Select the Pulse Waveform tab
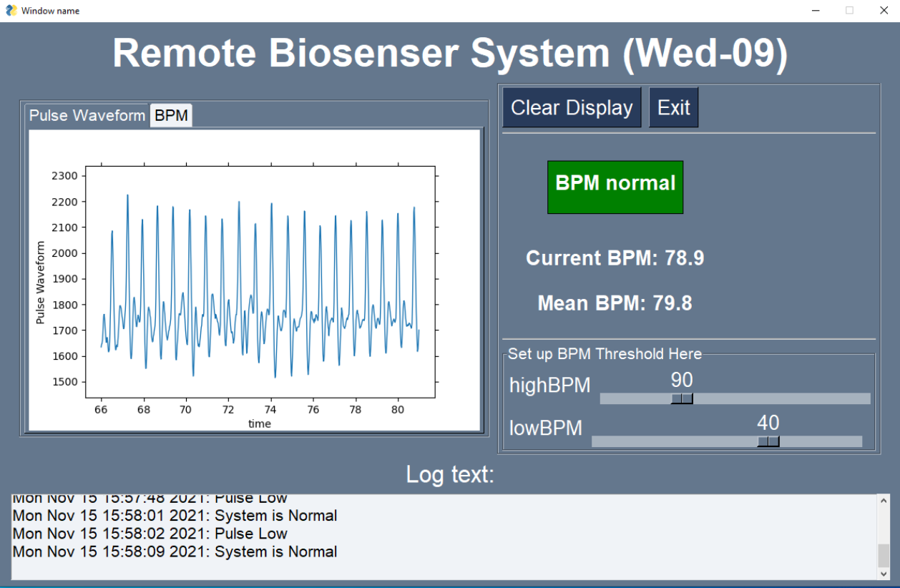 point(87,115)
